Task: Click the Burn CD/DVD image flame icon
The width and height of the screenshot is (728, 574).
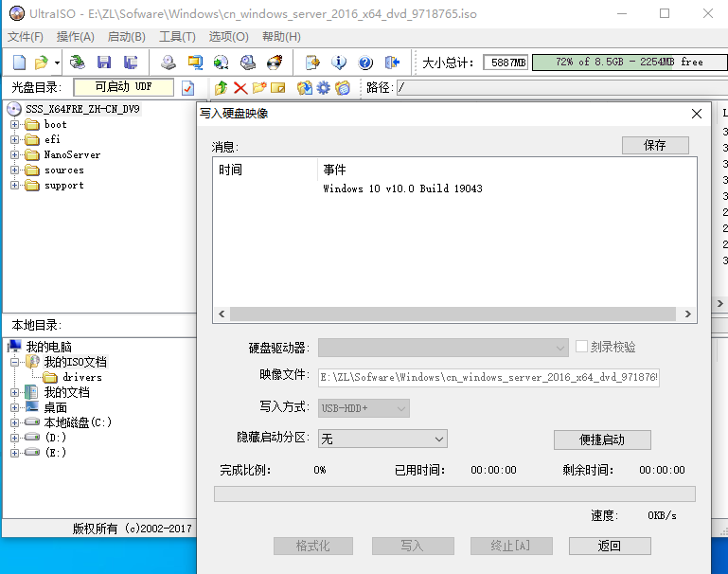Action: coord(275,63)
